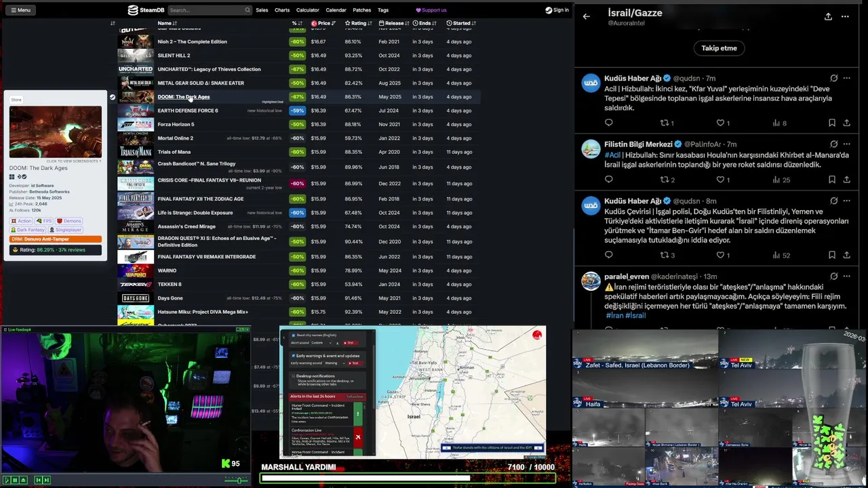Sort the table by discount percent column
Viewport: 868px width, 488px height.
[296, 23]
